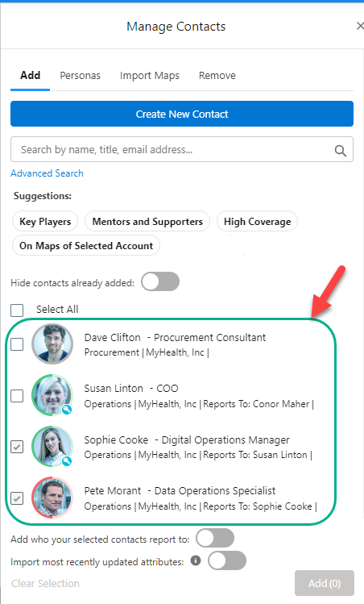Switch to the Personas tab

pos(80,76)
